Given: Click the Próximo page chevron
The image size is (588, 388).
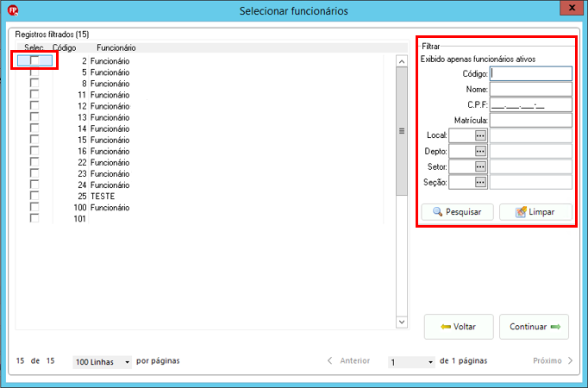Looking at the screenshot, I should coord(571,360).
